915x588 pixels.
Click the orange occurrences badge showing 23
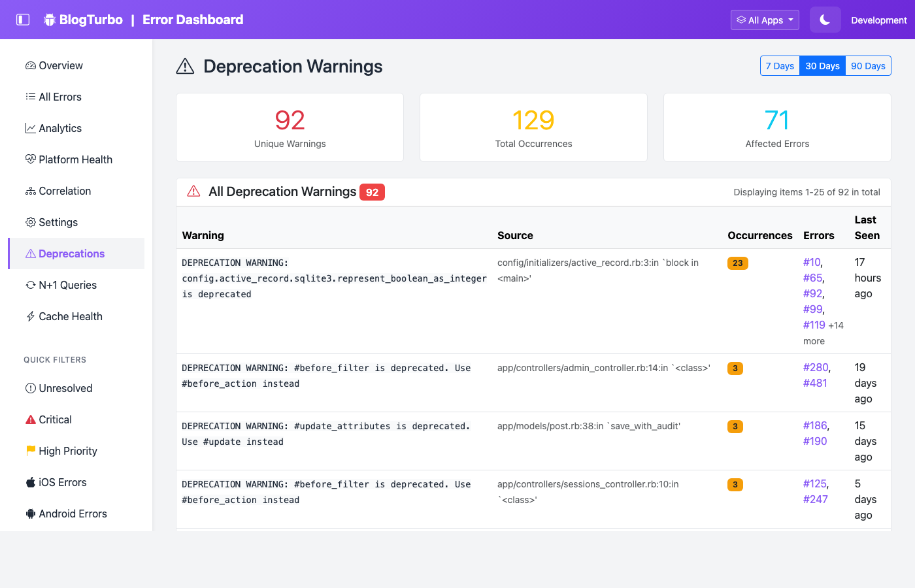(x=737, y=263)
